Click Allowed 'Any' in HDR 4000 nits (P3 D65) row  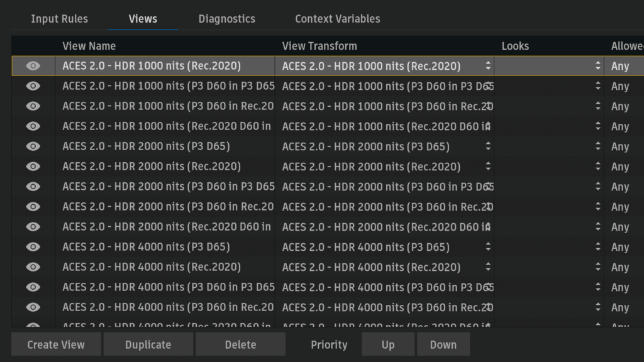(x=620, y=247)
